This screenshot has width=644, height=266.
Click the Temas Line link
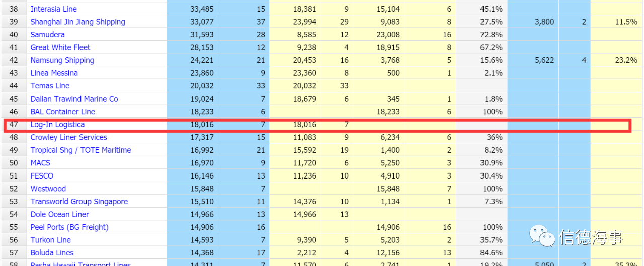point(50,86)
